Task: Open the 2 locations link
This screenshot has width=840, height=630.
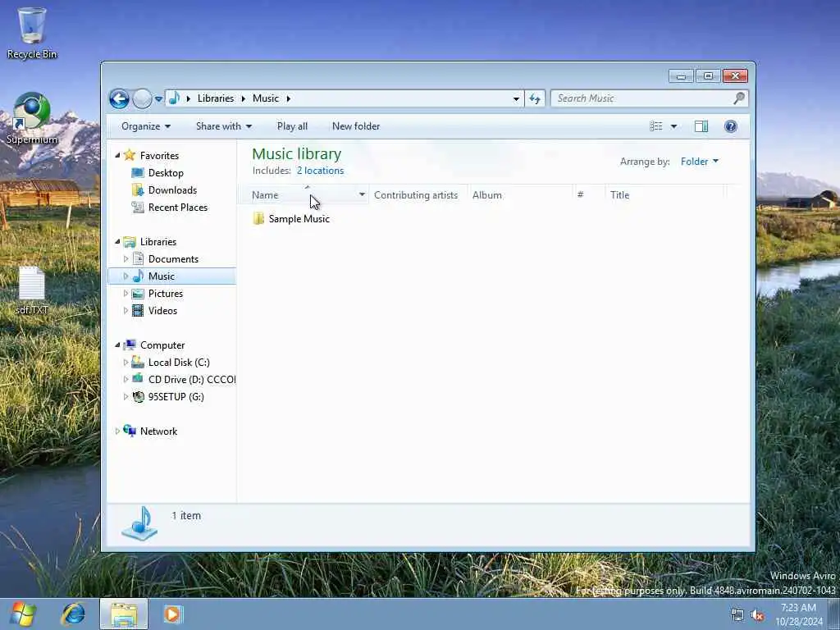Action: click(321, 171)
